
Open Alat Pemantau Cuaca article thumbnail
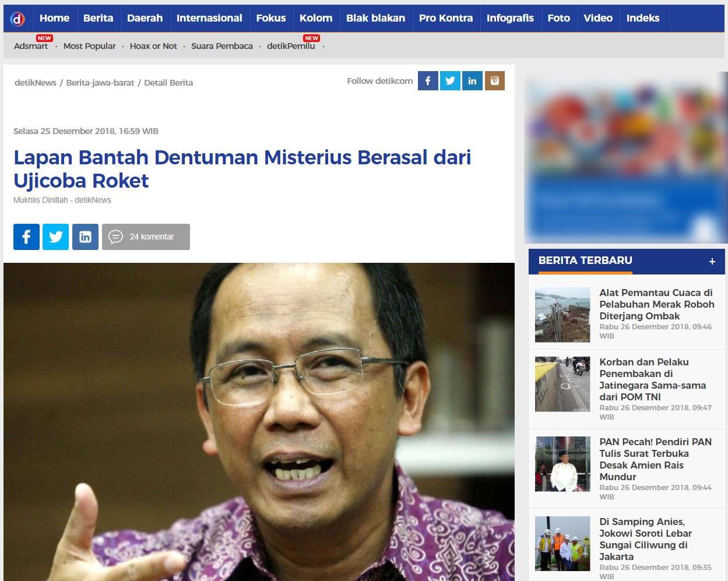click(562, 315)
